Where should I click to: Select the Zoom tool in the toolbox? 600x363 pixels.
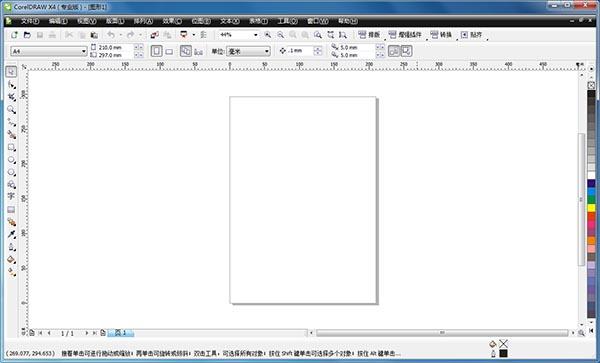tap(11, 110)
